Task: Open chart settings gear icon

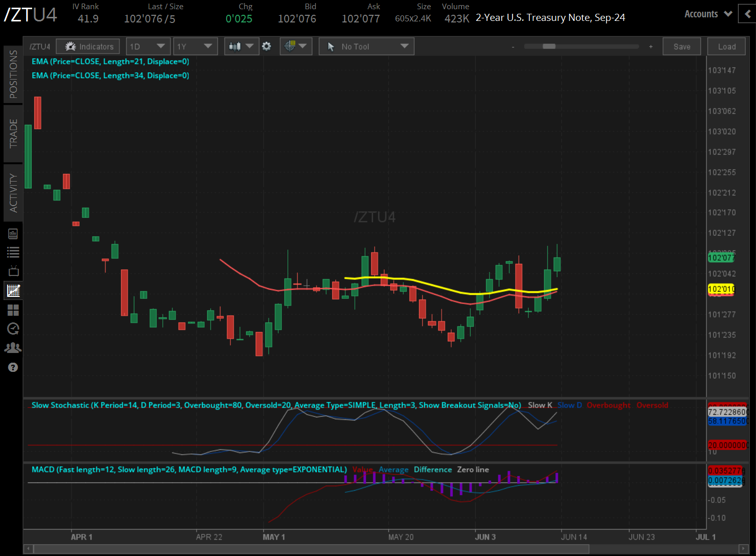Action: click(266, 46)
